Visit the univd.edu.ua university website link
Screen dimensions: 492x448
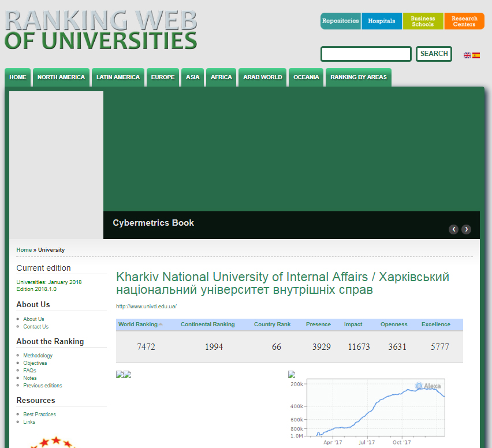[146, 307]
